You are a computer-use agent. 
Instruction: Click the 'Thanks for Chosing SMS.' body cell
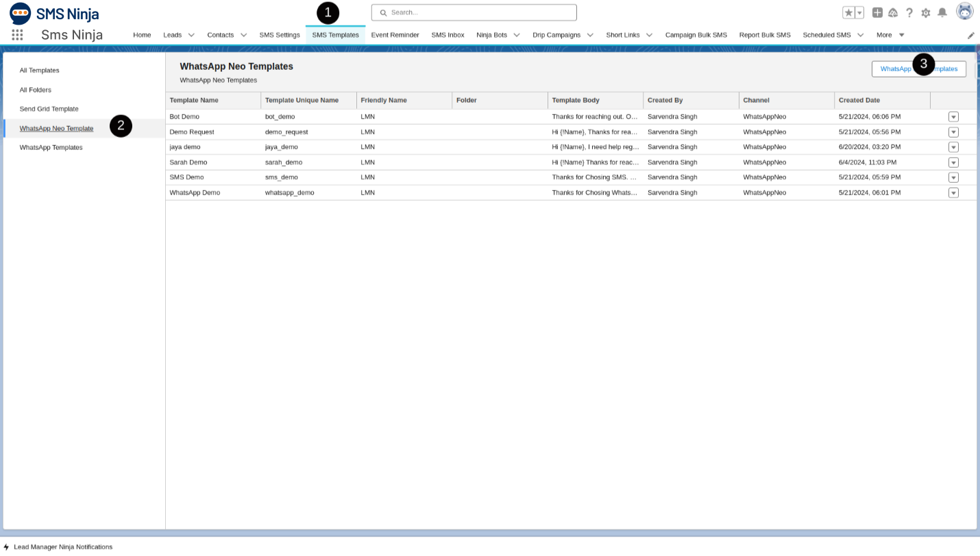595,177
